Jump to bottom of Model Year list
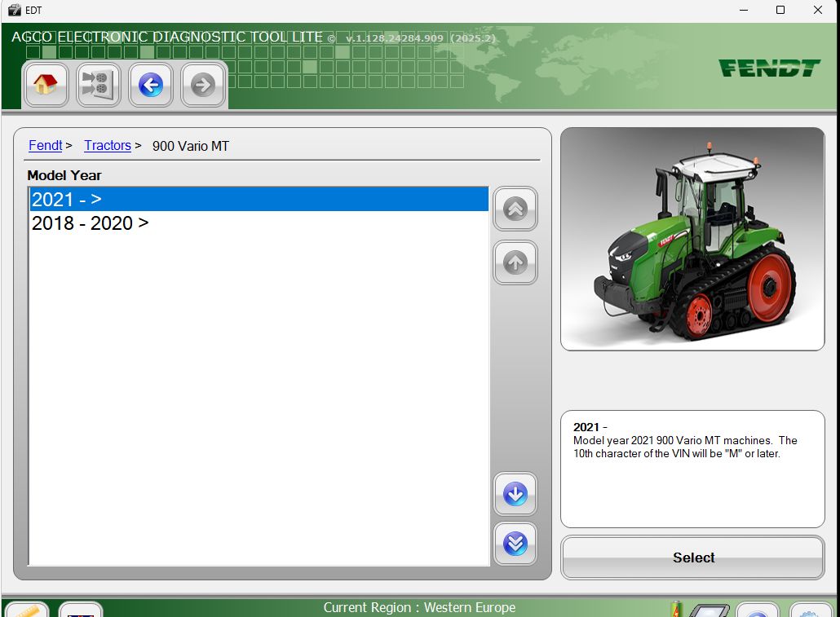This screenshot has height=617, width=840. 515,544
